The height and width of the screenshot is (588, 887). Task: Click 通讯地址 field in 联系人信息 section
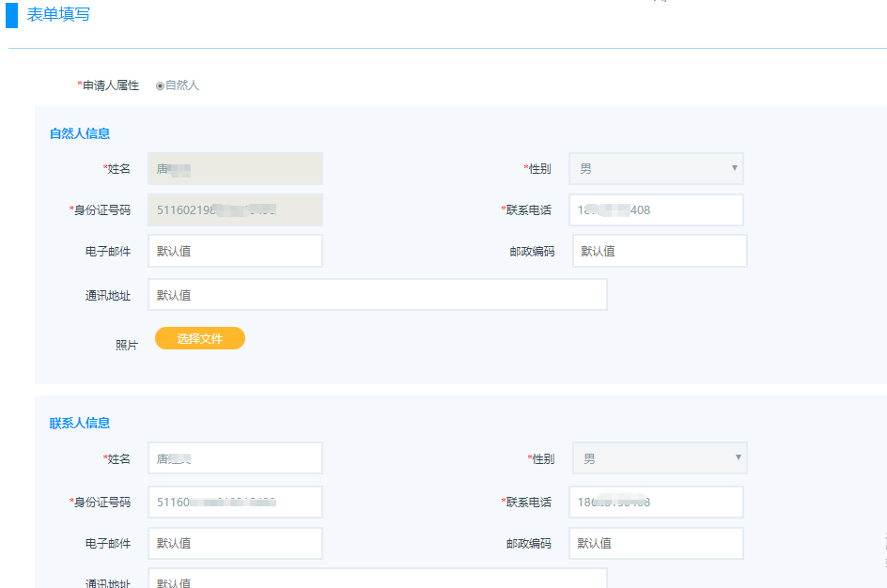click(x=377, y=580)
